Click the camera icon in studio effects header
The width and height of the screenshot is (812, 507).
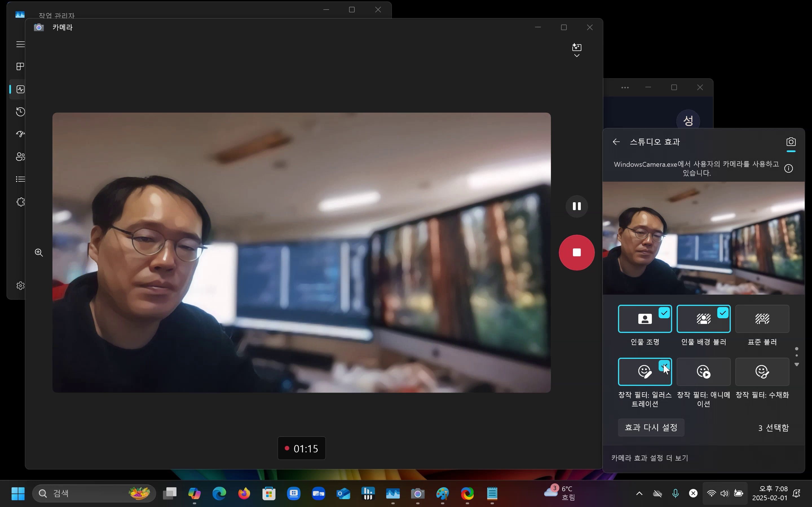click(791, 142)
